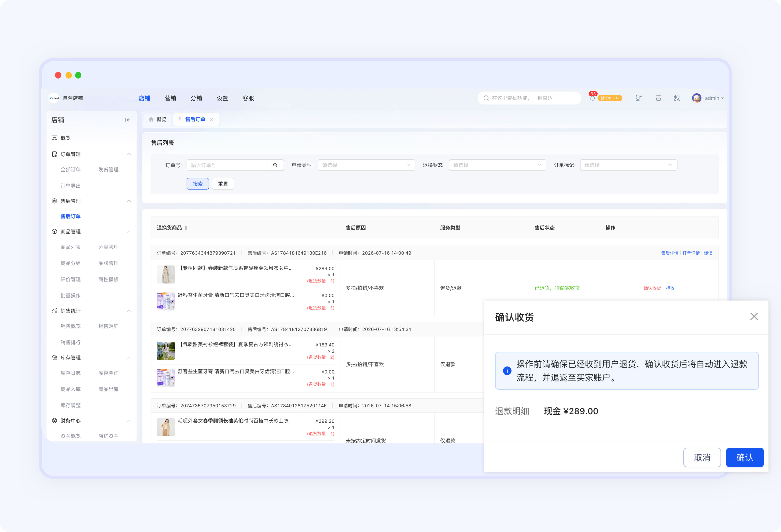781x532 pixels.
Task: Click the trench coat product thumbnail
Action: (166, 274)
